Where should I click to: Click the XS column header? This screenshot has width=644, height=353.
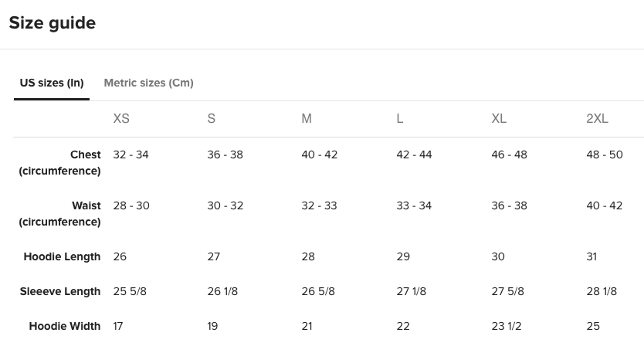[x=121, y=119]
